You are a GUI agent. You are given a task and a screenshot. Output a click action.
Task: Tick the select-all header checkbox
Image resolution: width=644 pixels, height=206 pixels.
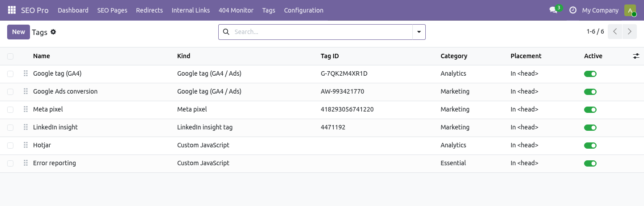click(x=10, y=56)
